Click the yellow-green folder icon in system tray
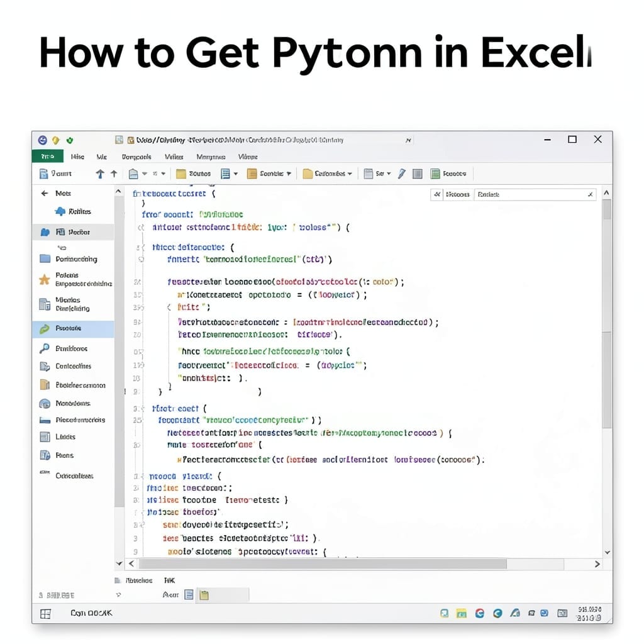644x644 pixels. [x=462, y=614]
